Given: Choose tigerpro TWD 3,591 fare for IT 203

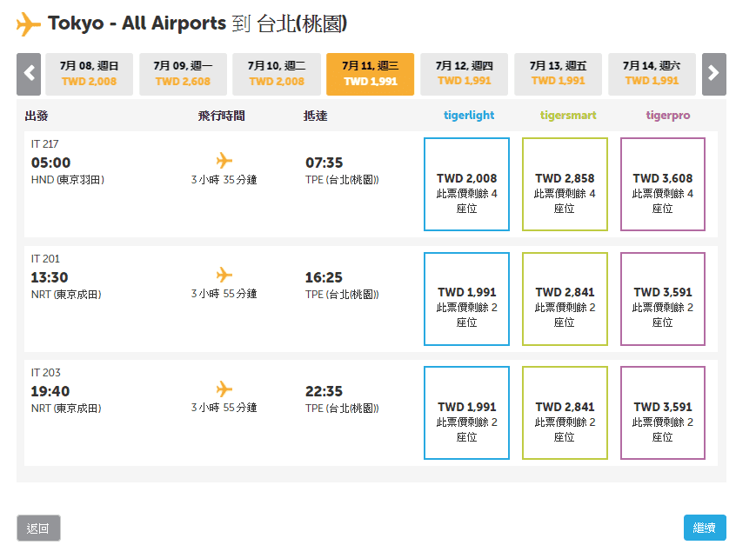Looking at the screenshot, I should (x=662, y=413).
